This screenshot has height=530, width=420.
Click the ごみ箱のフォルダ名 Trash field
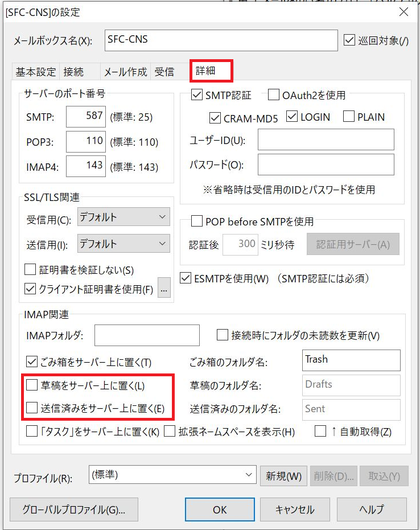pos(351,360)
